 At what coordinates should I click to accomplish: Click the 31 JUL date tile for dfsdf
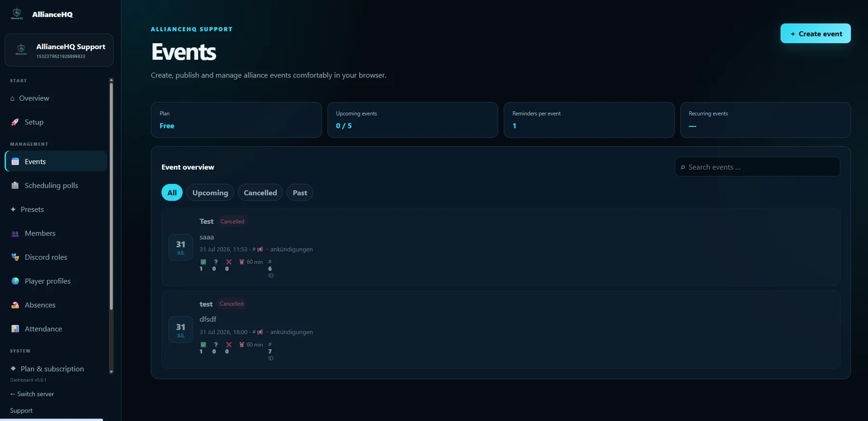click(x=181, y=330)
